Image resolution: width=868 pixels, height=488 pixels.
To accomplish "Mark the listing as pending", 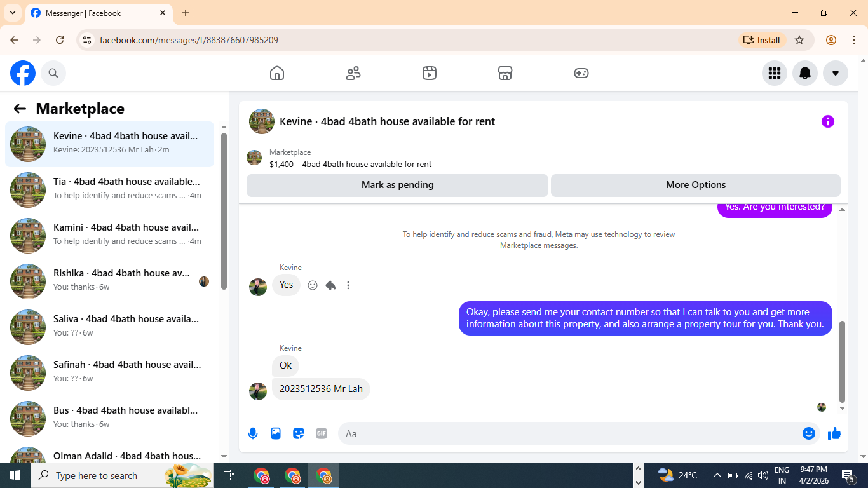I will pos(397,185).
